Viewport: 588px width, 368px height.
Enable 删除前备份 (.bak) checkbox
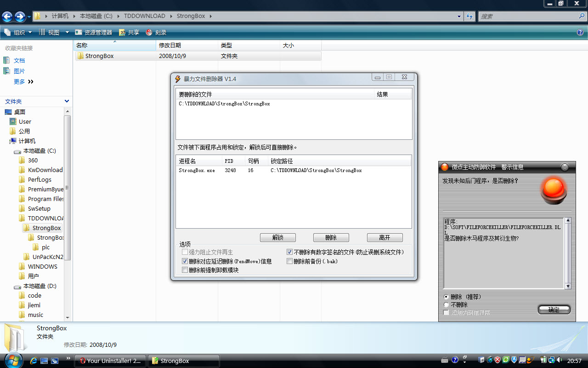289,261
